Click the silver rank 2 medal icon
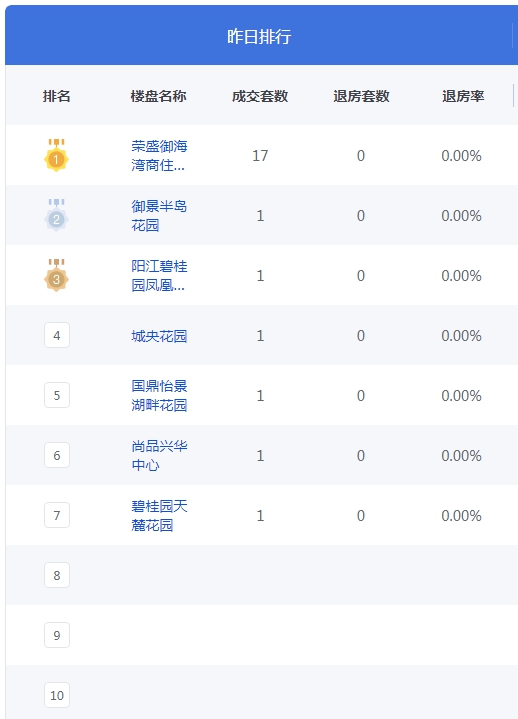Screen dimensions: 518x719 click(x=56, y=216)
